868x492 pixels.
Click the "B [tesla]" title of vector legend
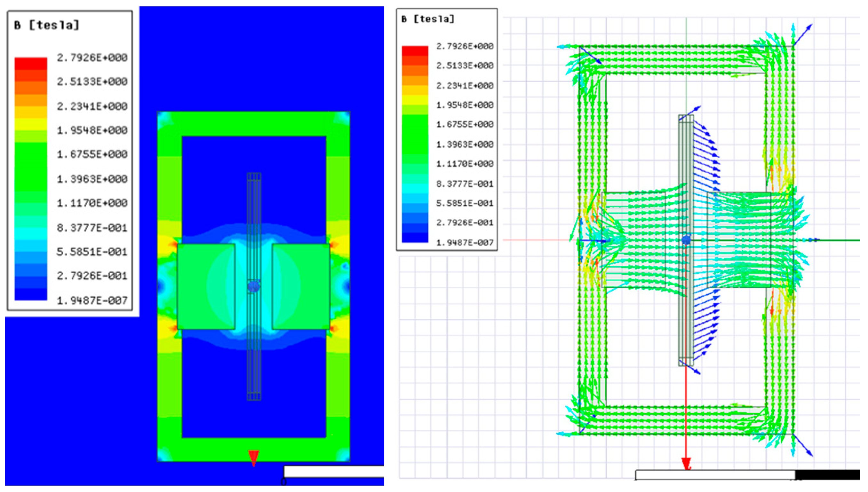point(428,19)
